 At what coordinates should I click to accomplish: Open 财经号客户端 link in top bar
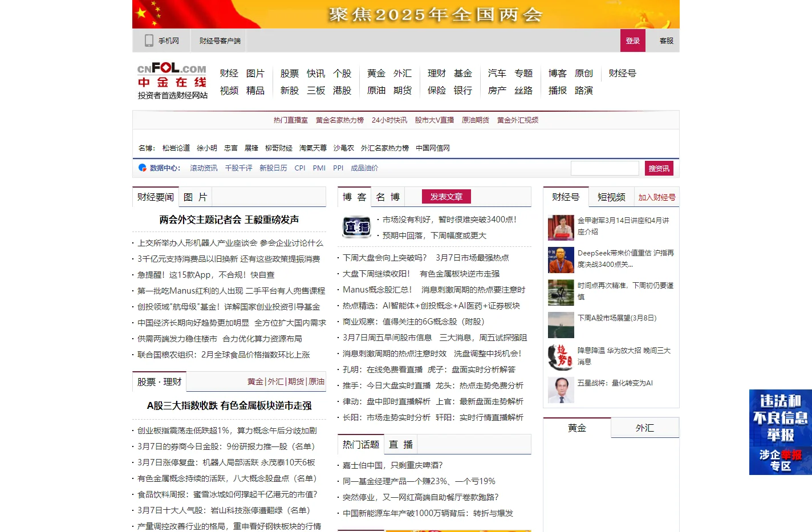click(x=220, y=40)
